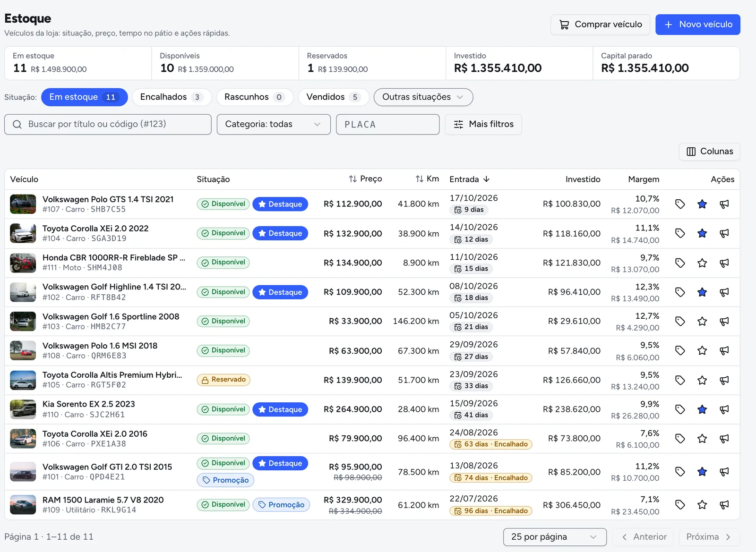Viewport: 756px width, 552px height.
Task: Click megaphone icon for Kia Sorento EX row
Action: coord(724,409)
